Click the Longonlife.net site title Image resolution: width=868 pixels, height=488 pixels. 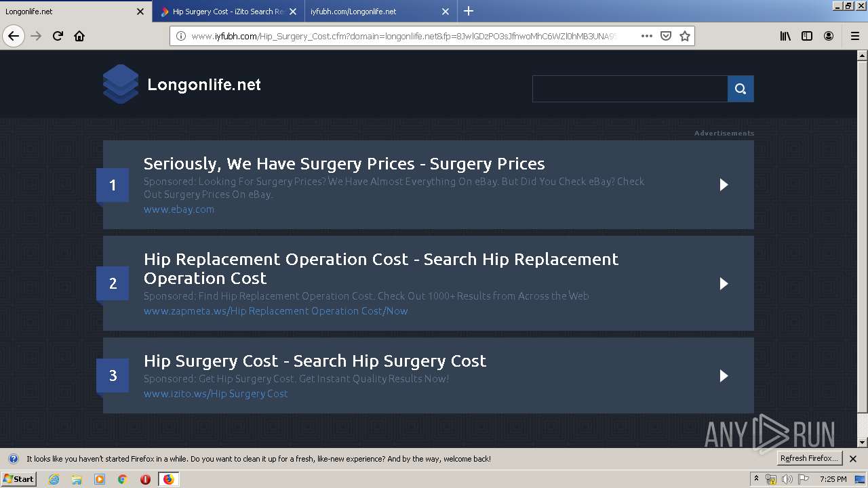tap(204, 85)
